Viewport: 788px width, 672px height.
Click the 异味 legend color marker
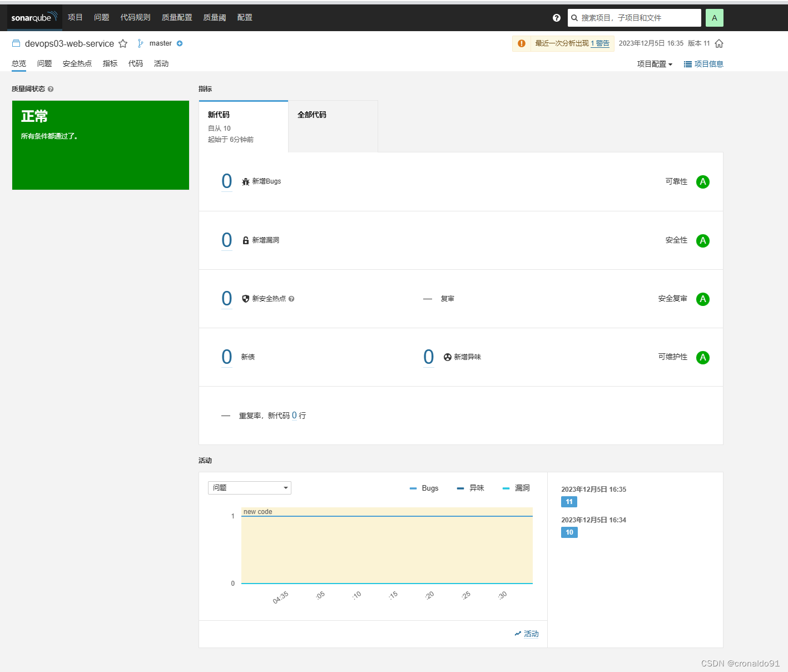tap(460, 488)
